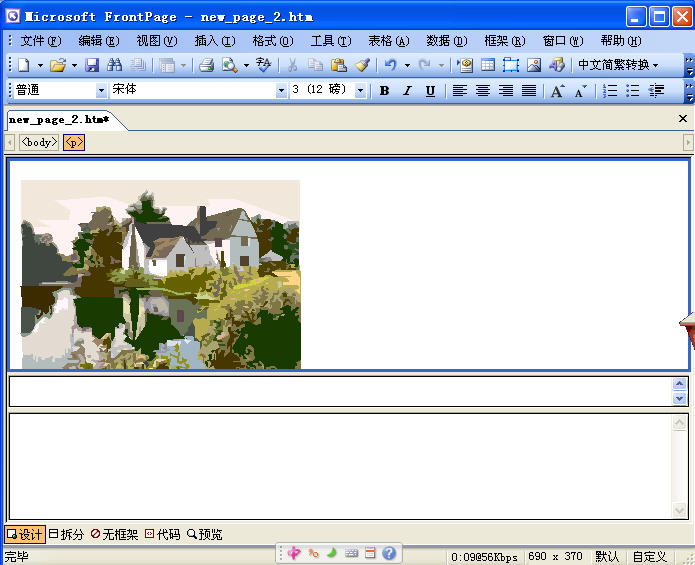Screen dimensions: 695x565
Task: Click the <body> quick tag button
Action: pos(39,142)
